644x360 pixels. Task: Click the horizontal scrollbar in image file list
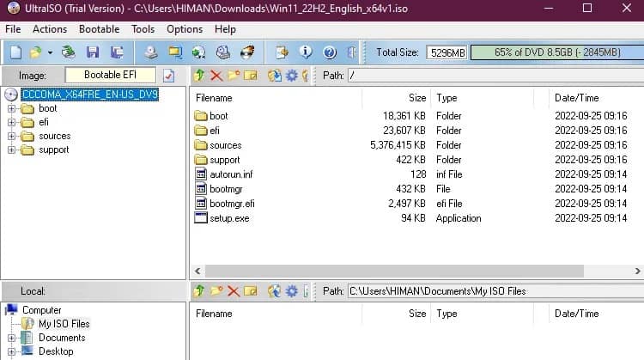(x=394, y=271)
